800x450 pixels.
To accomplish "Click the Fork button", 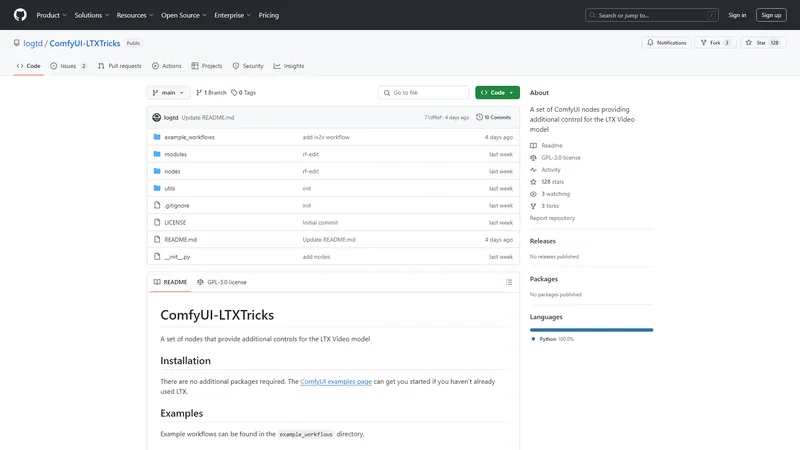I will [715, 43].
